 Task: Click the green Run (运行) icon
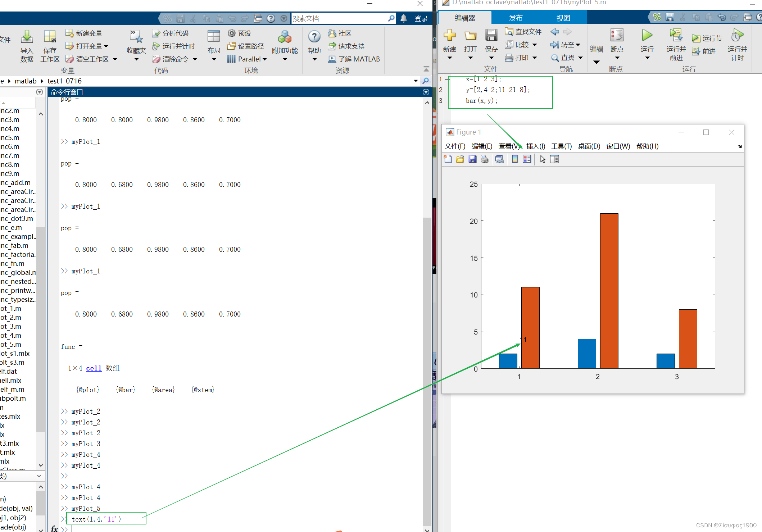click(647, 36)
